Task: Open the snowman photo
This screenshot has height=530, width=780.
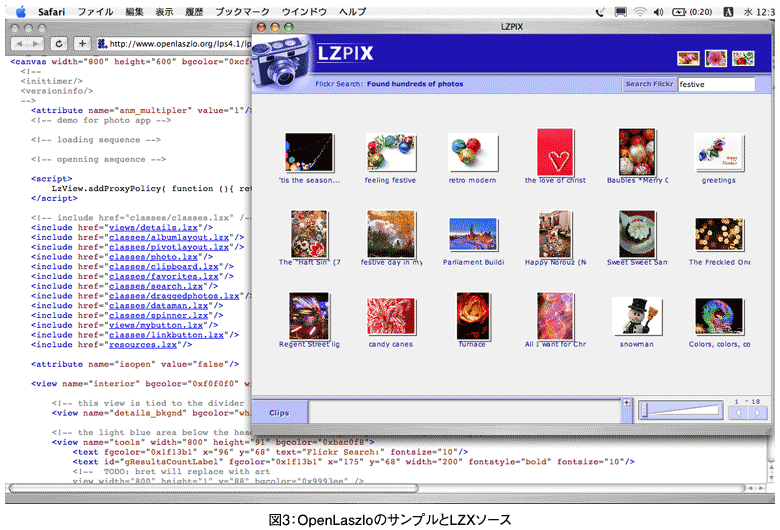Action: coord(637,316)
